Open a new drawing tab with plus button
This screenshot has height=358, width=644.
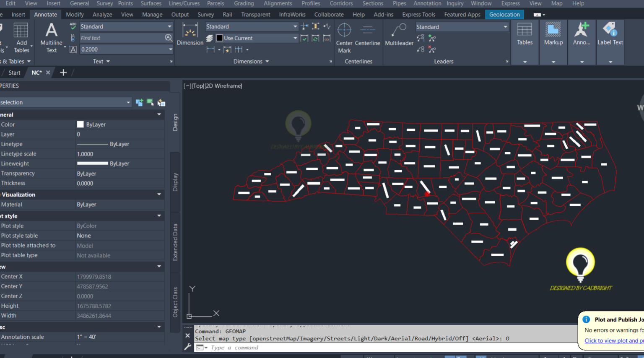tap(63, 73)
